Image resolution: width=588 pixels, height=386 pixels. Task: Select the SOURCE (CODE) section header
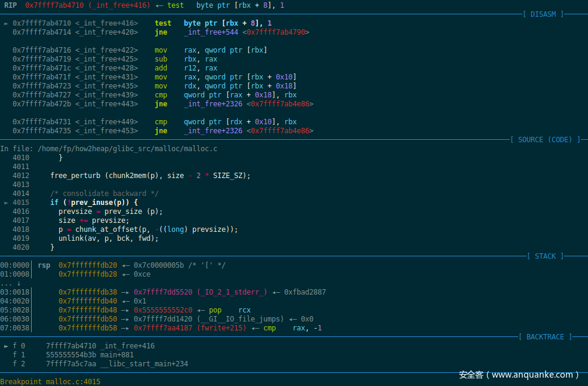[544, 140]
